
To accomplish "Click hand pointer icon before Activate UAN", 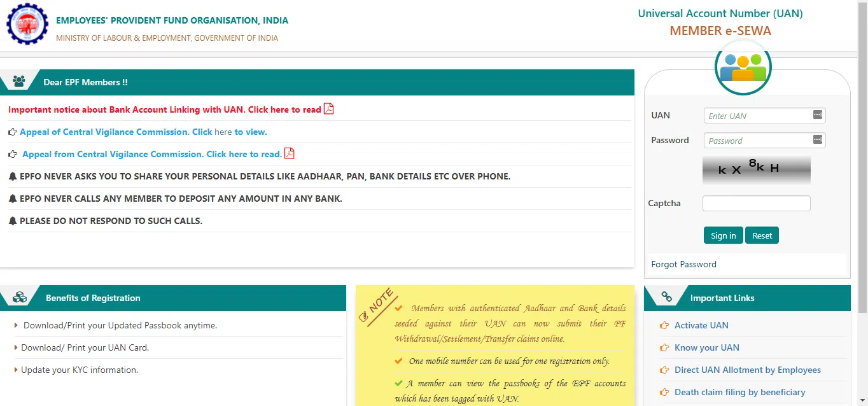I will tap(664, 325).
